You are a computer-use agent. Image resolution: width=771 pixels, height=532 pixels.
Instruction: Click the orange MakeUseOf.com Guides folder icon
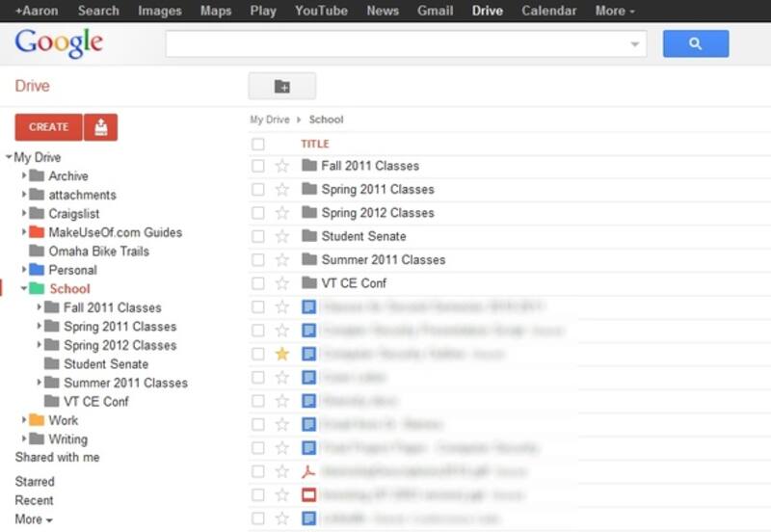(37, 232)
